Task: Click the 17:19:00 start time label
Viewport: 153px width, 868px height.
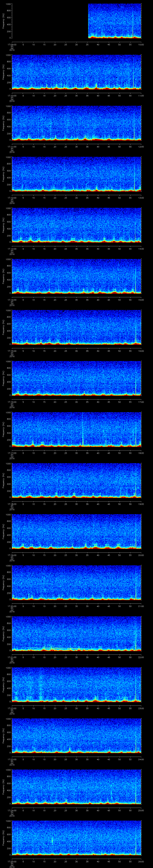Action: coord(12,555)
